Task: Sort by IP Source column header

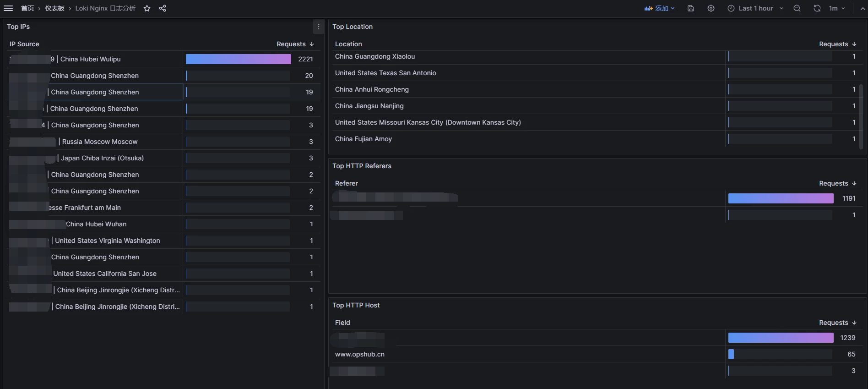Action: (24, 44)
